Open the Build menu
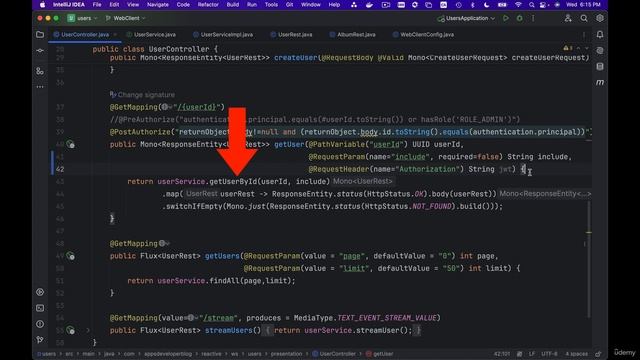 pyautogui.click(x=233, y=5)
